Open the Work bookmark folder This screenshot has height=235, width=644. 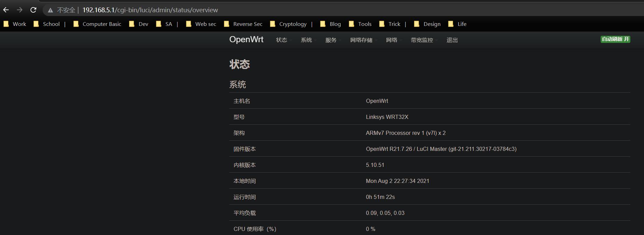click(15, 24)
